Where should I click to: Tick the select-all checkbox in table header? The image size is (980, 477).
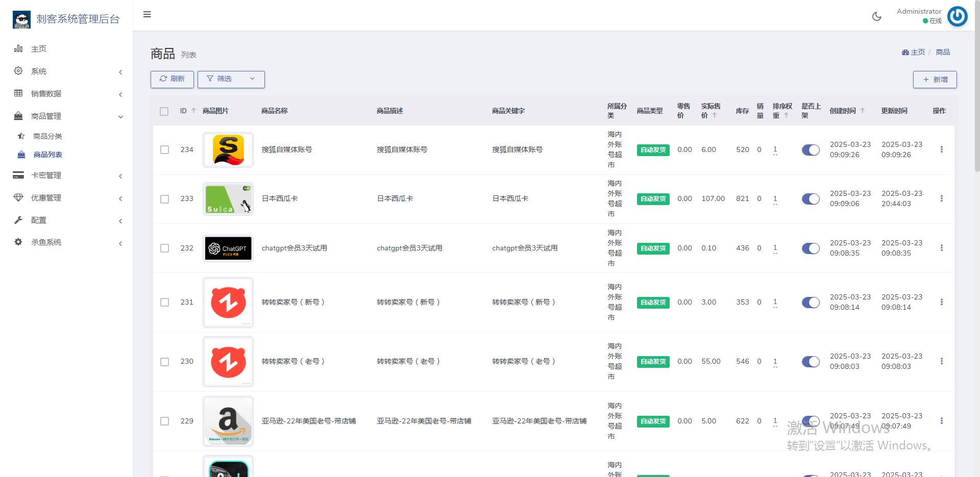[x=164, y=111]
